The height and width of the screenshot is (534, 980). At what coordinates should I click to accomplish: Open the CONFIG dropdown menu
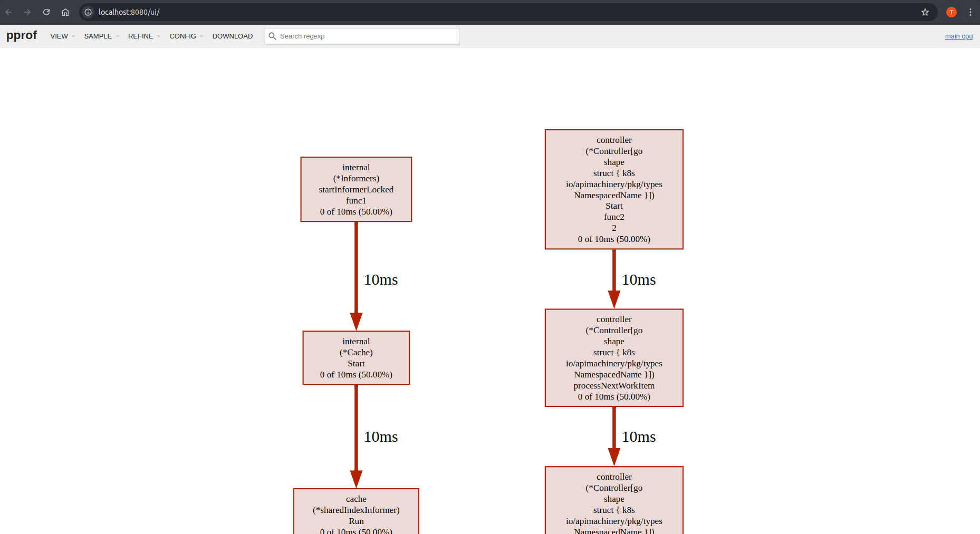(182, 36)
